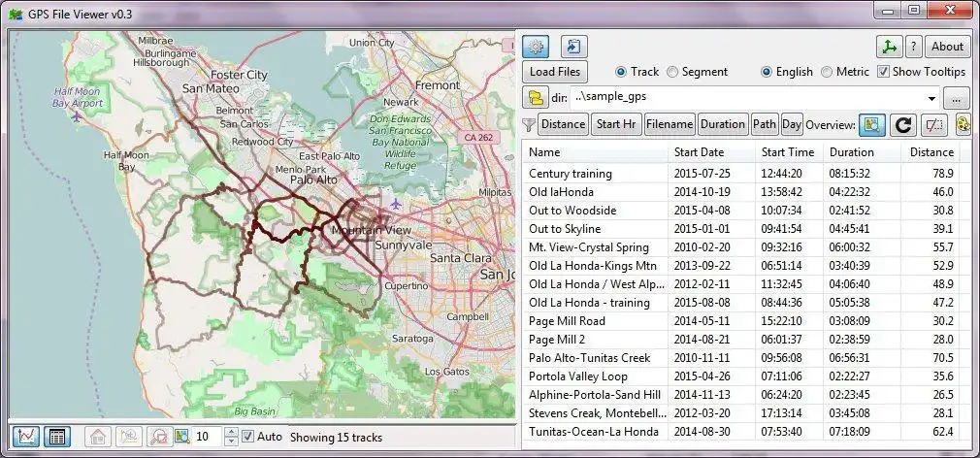
Task: Click the green axes icon button
Action: pos(889,47)
